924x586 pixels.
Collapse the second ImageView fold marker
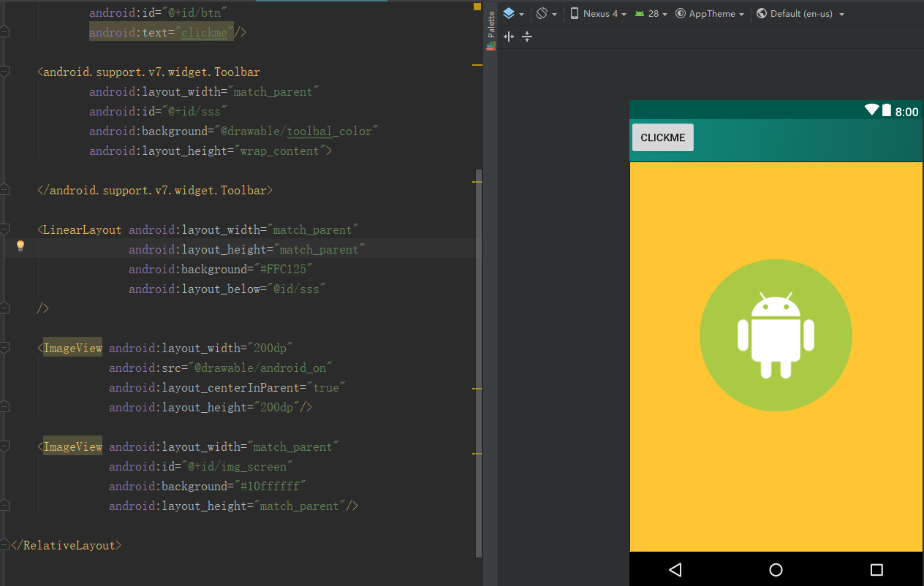click(x=4, y=446)
